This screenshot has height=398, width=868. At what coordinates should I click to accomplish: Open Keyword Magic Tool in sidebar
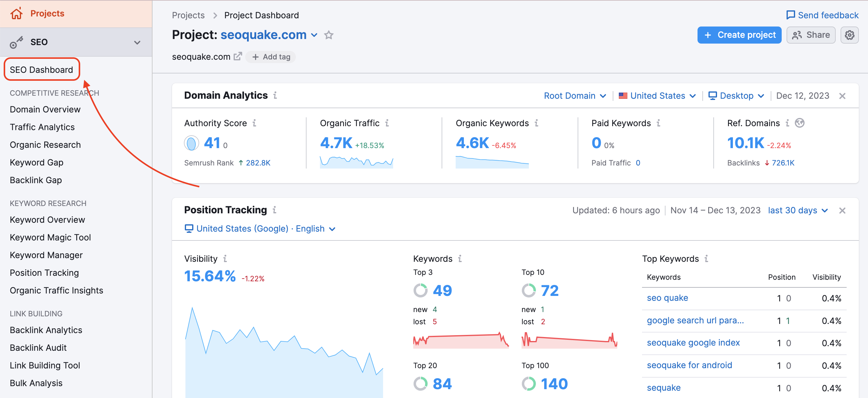point(50,237)
